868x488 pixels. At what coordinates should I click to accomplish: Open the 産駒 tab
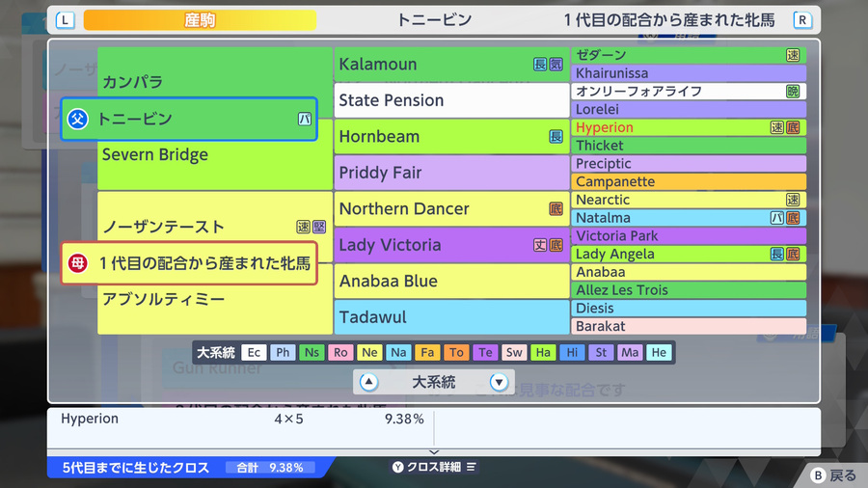[200, 20]
